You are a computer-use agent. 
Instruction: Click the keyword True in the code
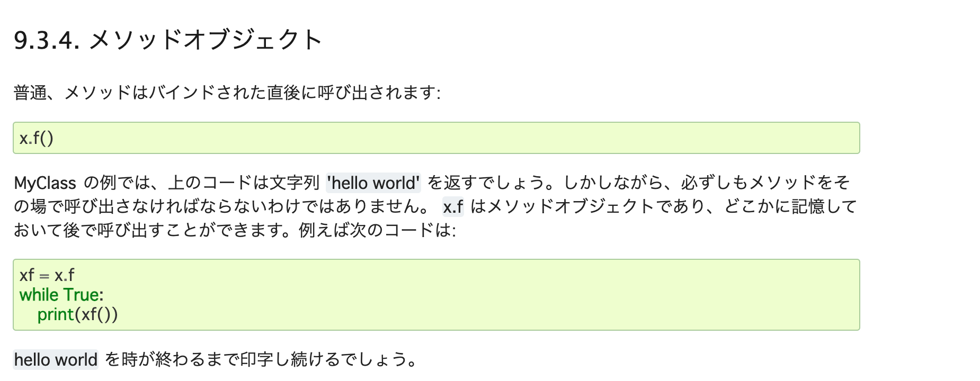coord(81,295)
